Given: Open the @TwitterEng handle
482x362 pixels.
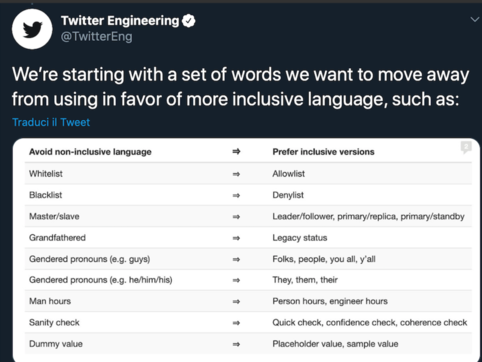Looking at the screenshot, I should [96, 36].
